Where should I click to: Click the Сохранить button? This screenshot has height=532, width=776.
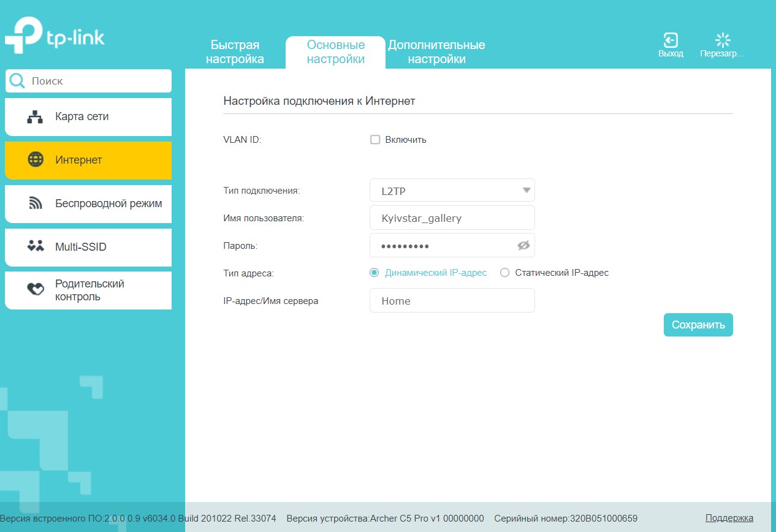click(698, 325)
